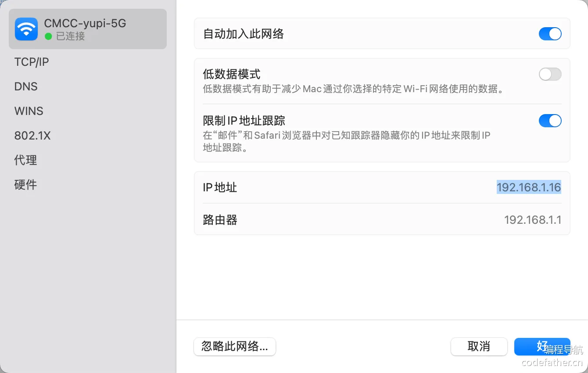Image resolution: width=588 pixels, height=373 pixels.
Task: Click the 自动加入此网络 label text
Action: [244, 34]
